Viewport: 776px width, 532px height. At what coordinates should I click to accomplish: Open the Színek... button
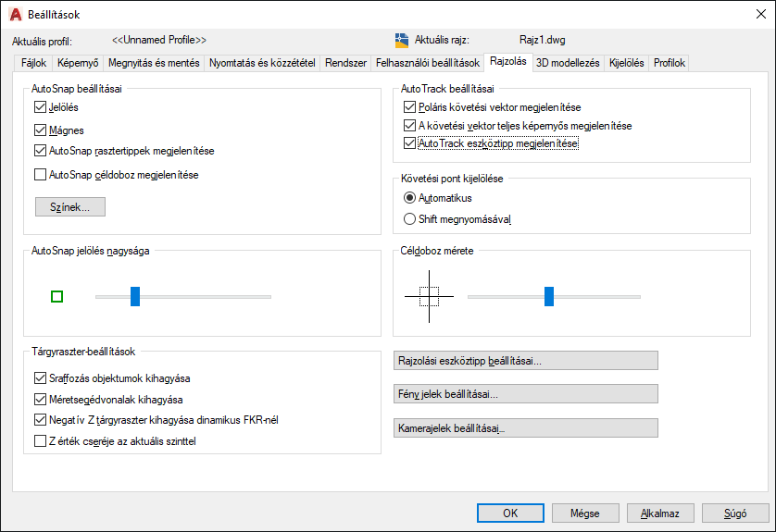pyautogui.click(x=70, y=207)
